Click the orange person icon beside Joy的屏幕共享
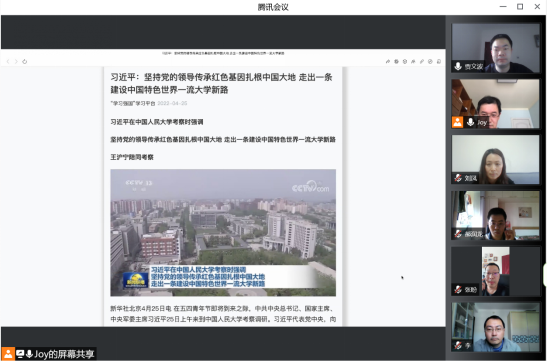Viewport: 548px width, 362px height. pos(8,354)
